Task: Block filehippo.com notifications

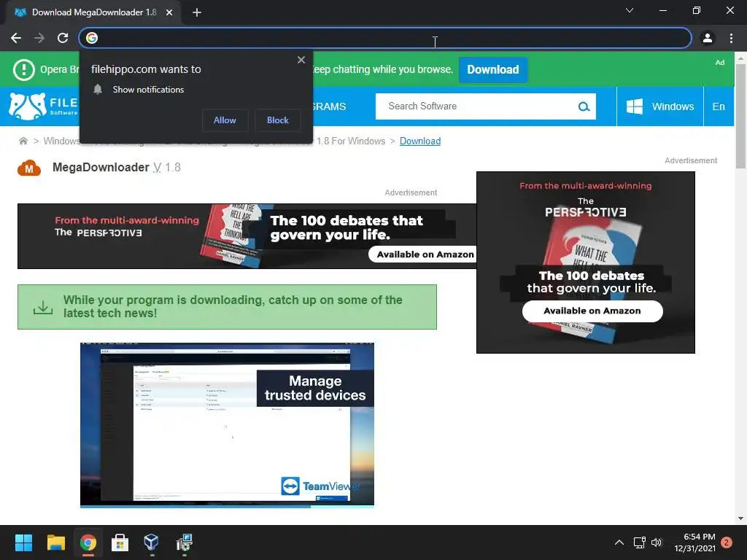Action: (x=278, y=120)
